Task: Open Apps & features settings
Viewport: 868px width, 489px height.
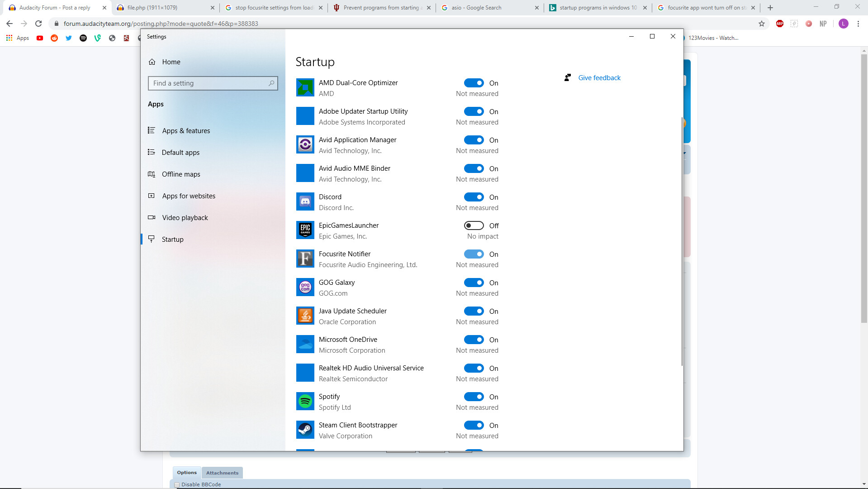Action: point(213,131)
